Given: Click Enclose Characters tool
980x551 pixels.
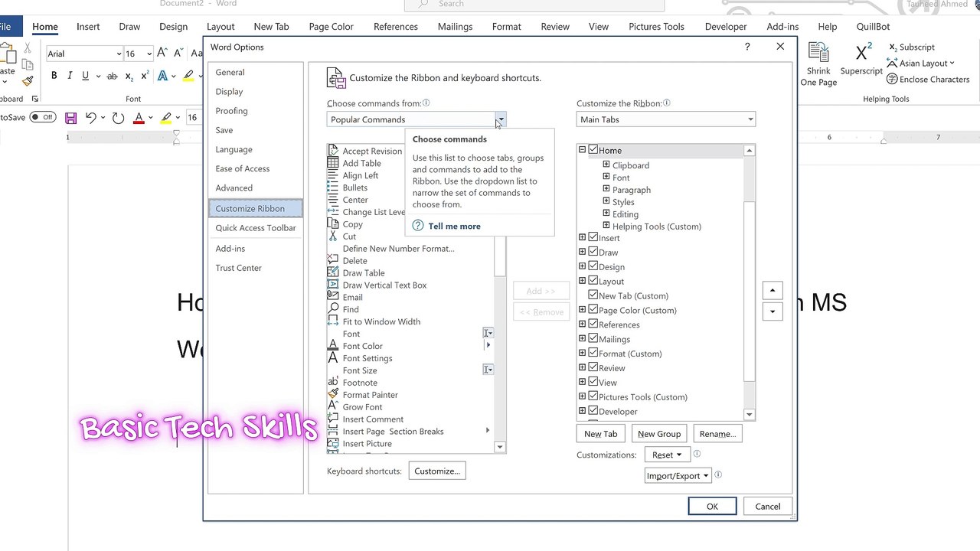Looking at the screenshot, I should click(x=928, y=79).
